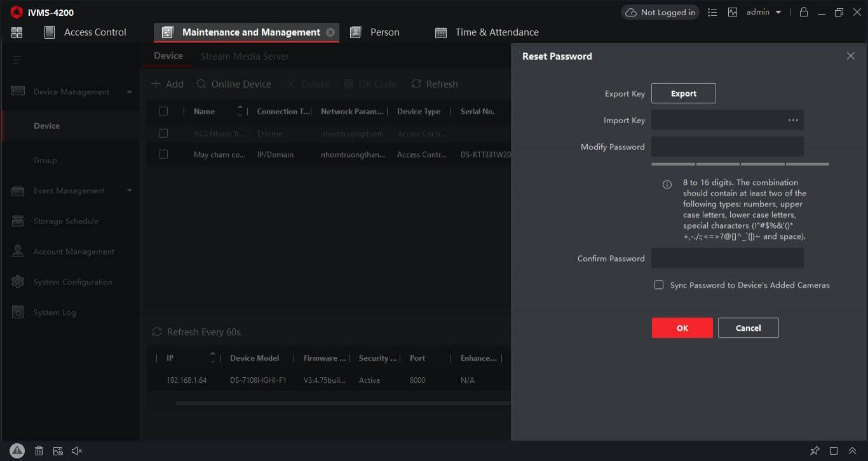
Task: Click the Cancel button
Action: coord(749,328)
